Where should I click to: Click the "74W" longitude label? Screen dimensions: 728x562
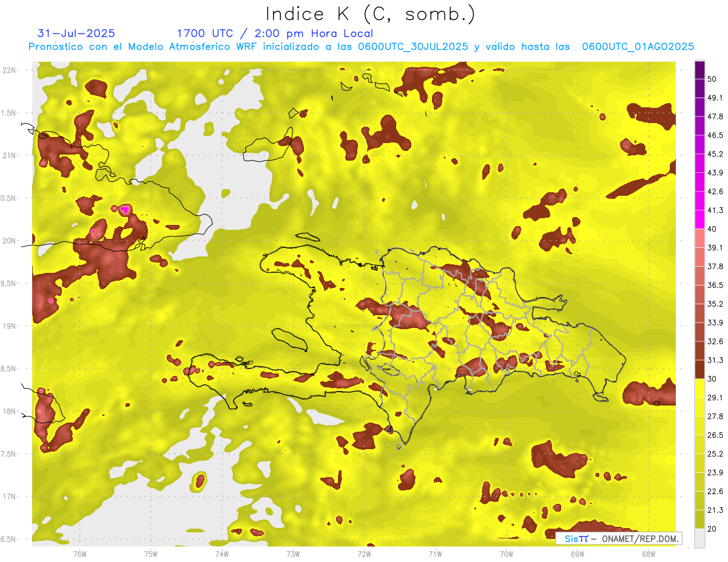pos(222,554)
